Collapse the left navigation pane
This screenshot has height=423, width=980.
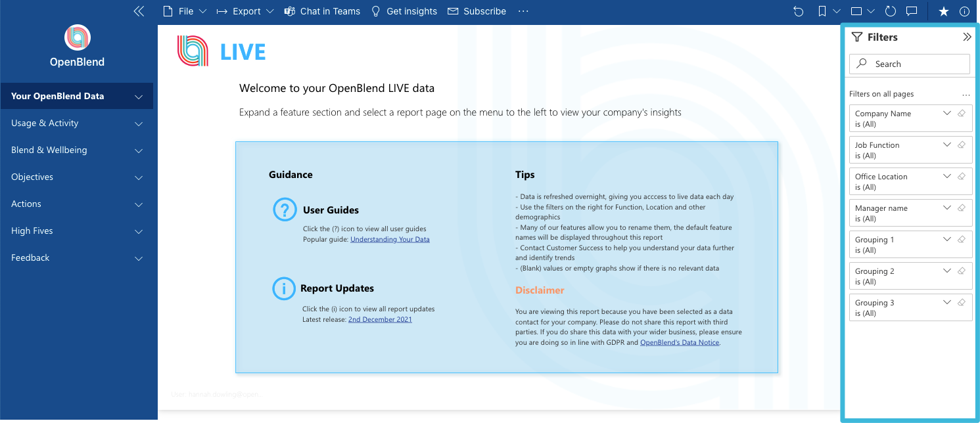(x=139, y=11)
